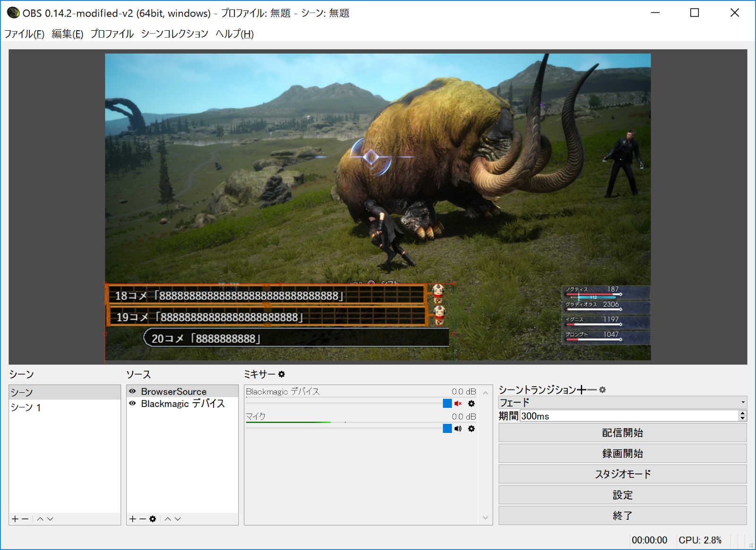Open source properties gear in ソース panel
Image resolution: width=756 pixels, height=550 pixels.
153,519
